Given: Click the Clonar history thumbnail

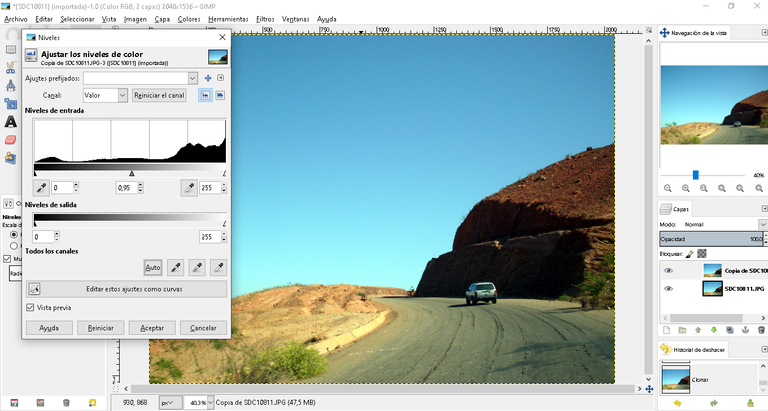Looking at the screenshot, I should pos(675,379).
